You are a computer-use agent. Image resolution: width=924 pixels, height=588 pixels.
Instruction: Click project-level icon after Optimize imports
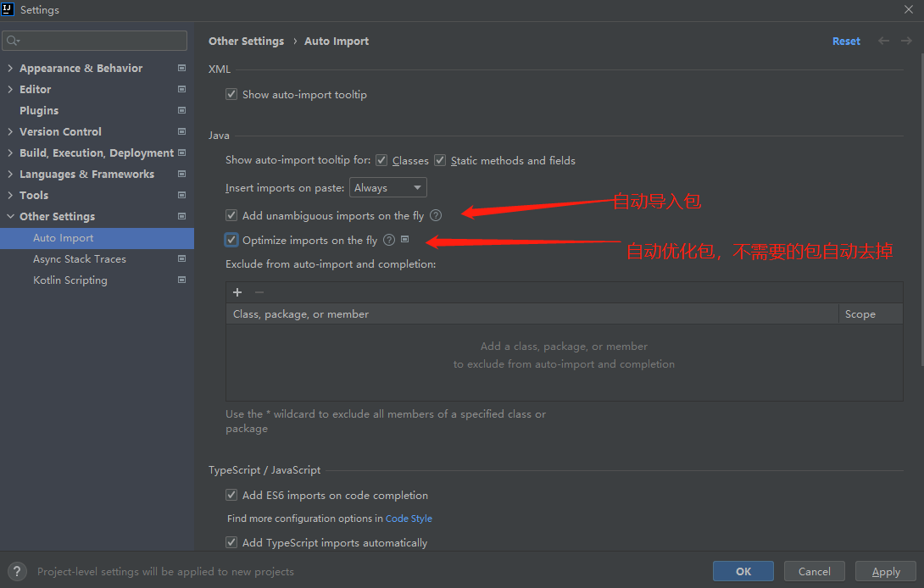[x=405, y=239]
